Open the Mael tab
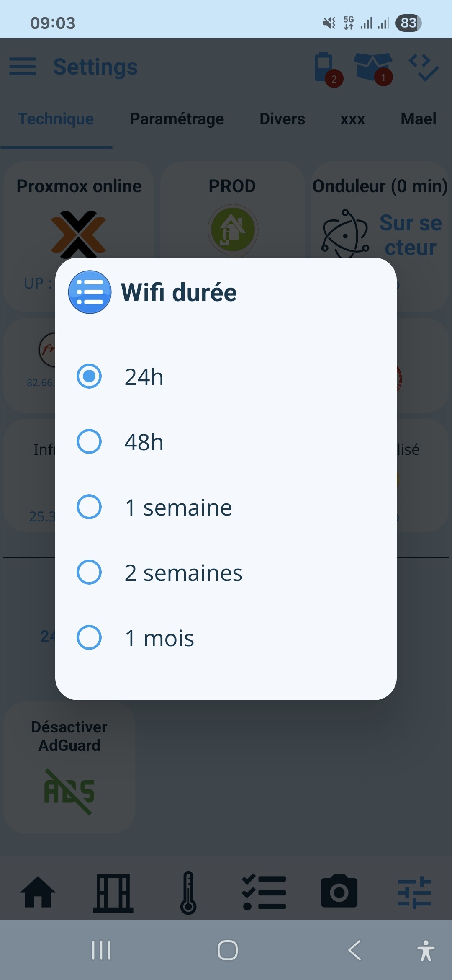This screenshot has height=980, width=452. (418, 119)
